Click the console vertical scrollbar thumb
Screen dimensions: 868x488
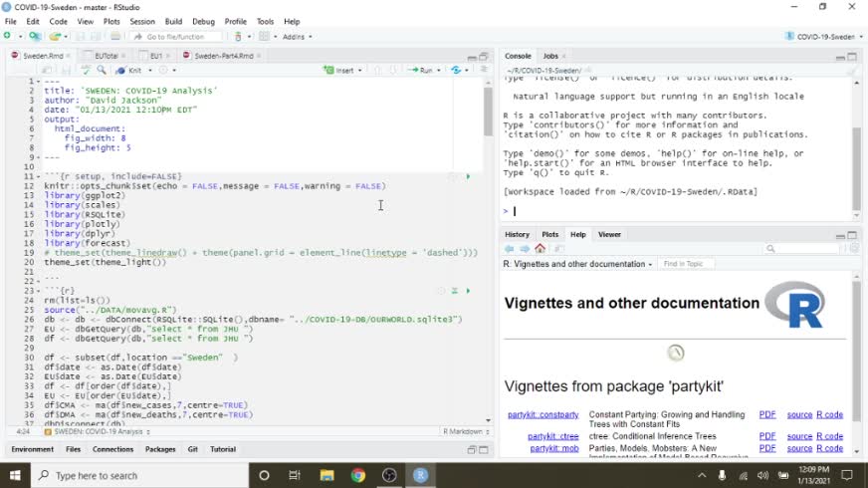(x=856, y=169)
